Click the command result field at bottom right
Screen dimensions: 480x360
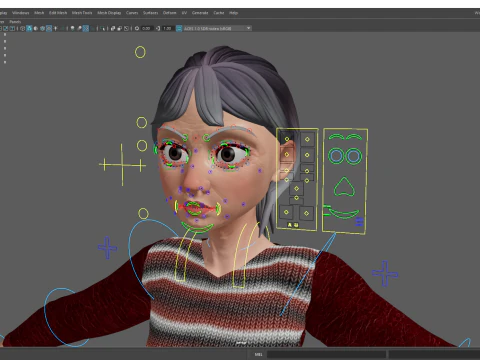tap(434, 354)
